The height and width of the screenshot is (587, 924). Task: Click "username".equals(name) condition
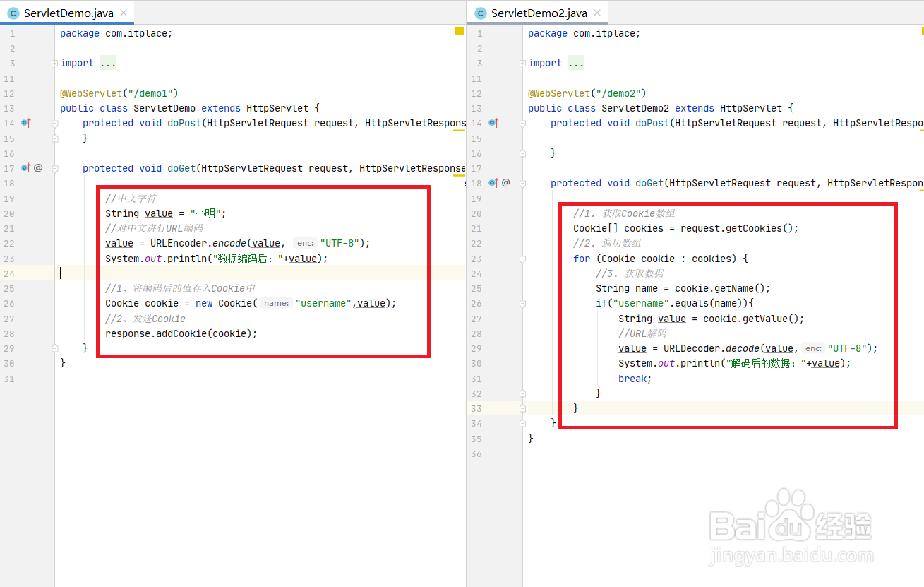coord(675,304)
